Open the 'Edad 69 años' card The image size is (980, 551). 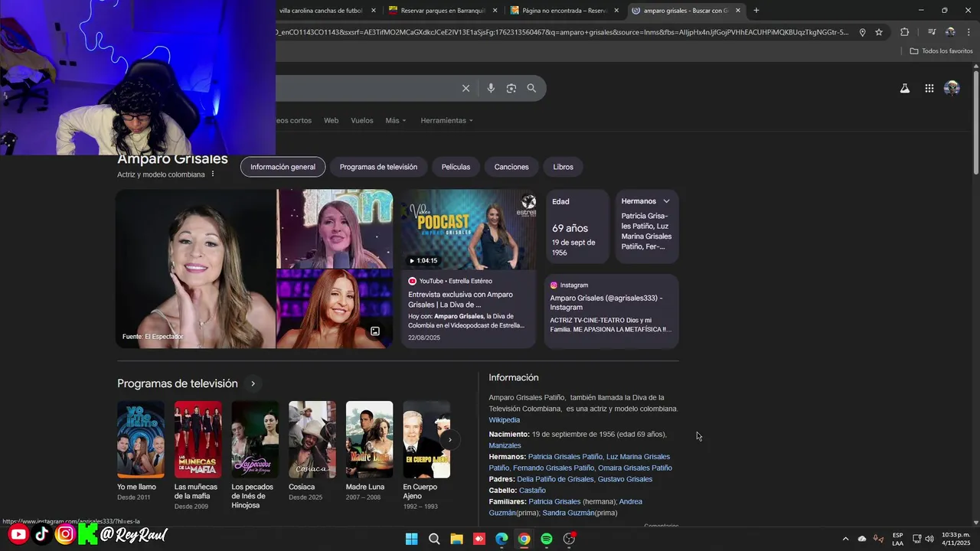[x=577, y=227]
